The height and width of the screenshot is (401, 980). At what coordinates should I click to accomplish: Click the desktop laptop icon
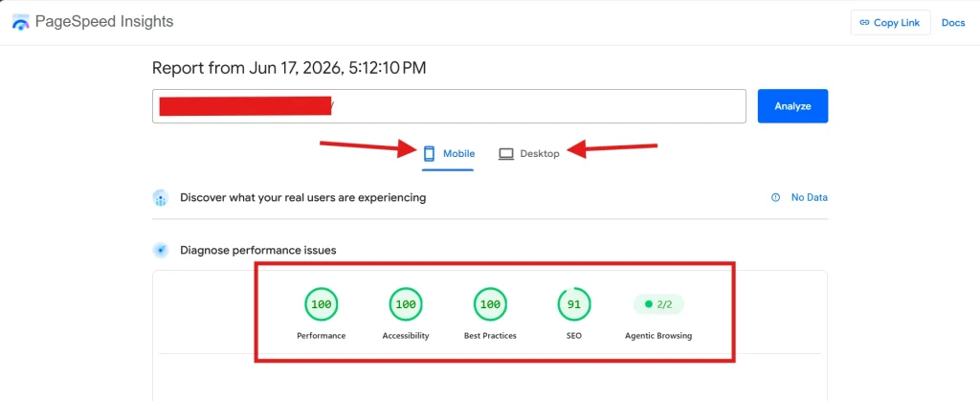pos(505,154)
